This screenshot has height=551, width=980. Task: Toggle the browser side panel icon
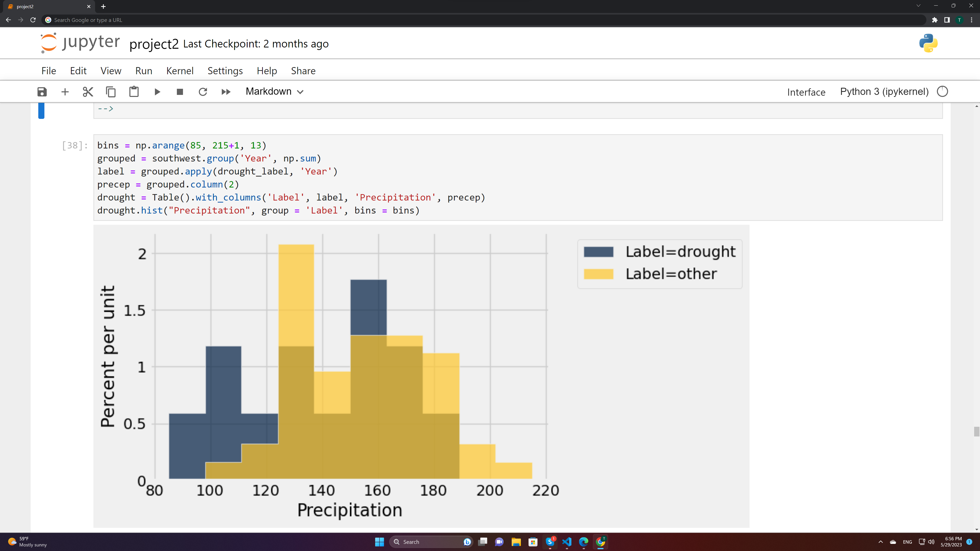point(947,20)
